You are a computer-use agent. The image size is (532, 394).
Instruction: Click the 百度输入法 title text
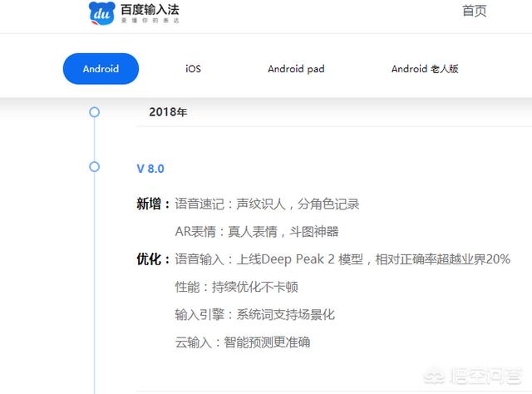tap(150, 9)
